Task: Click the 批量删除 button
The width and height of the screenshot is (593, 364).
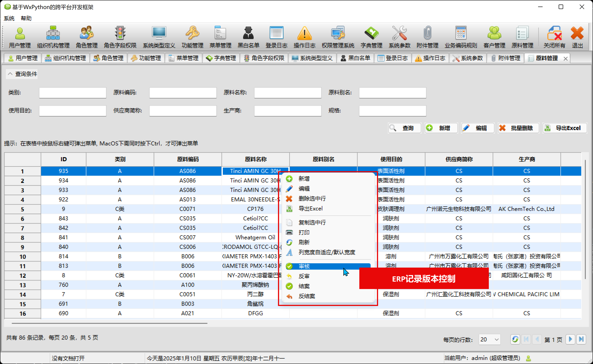Action: pyautogui.click(x=518, y=128)
